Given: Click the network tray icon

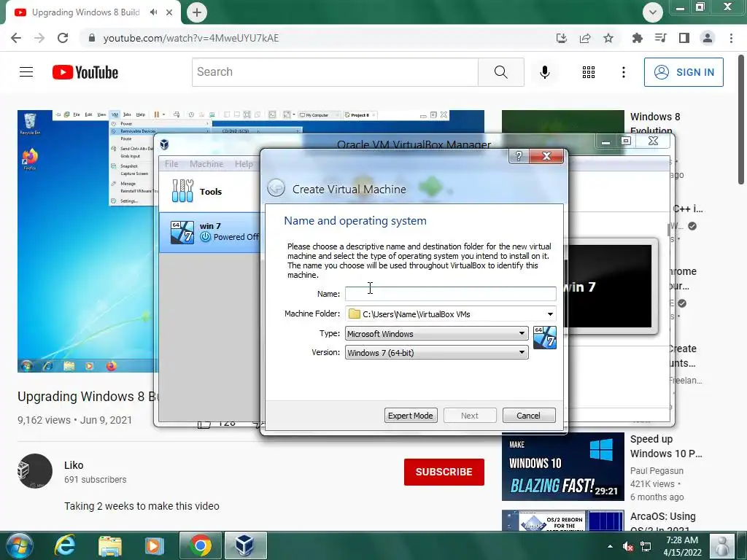Looking at the screenshot, I should [x=646, y=546].
